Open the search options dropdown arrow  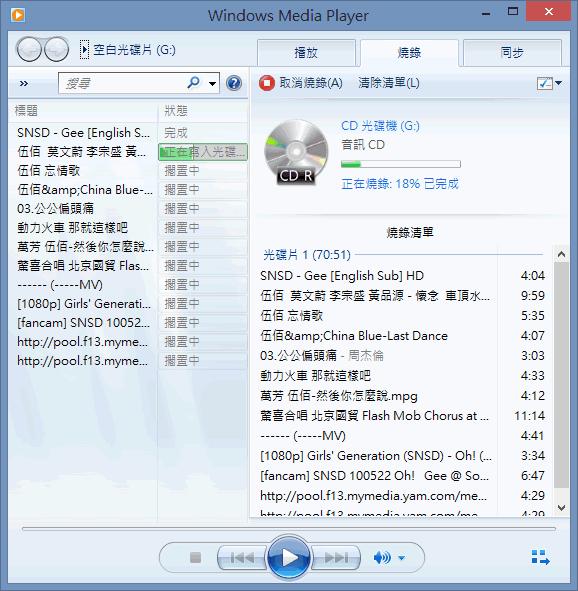(x=213, y=83)
